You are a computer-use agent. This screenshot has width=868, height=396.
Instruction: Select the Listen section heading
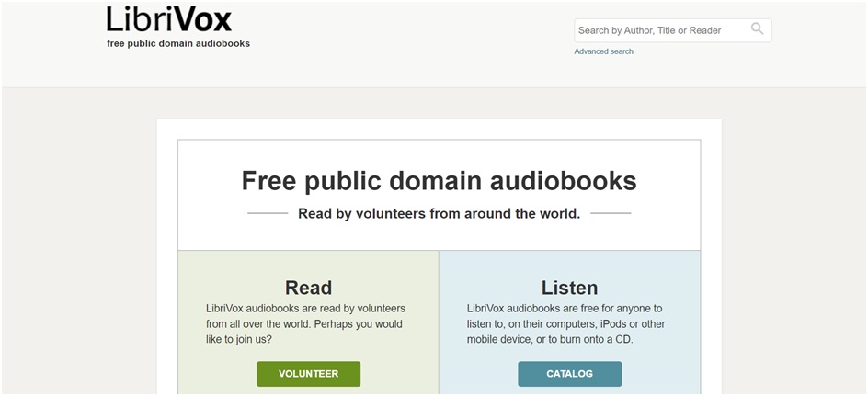(569, 288)
